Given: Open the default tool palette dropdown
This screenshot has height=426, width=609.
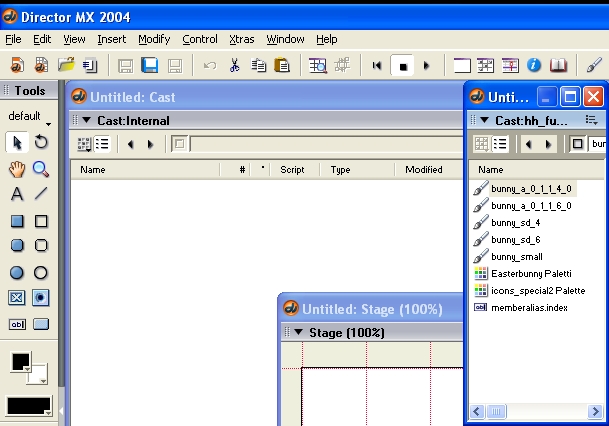Looking at the screenshot, I should point(29,116).
